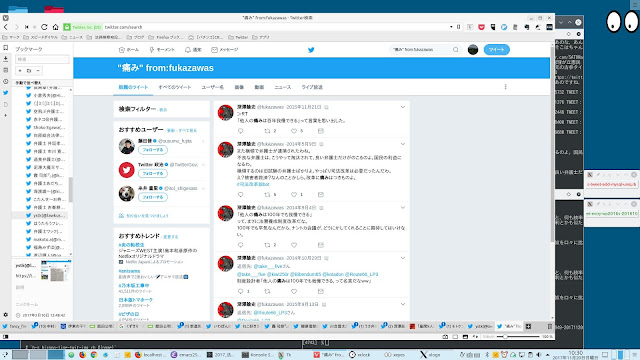This screenshot has width=640, height=360.
Task: Like the 2015年11月21日 tweet
Action: [x=294, y=131]
